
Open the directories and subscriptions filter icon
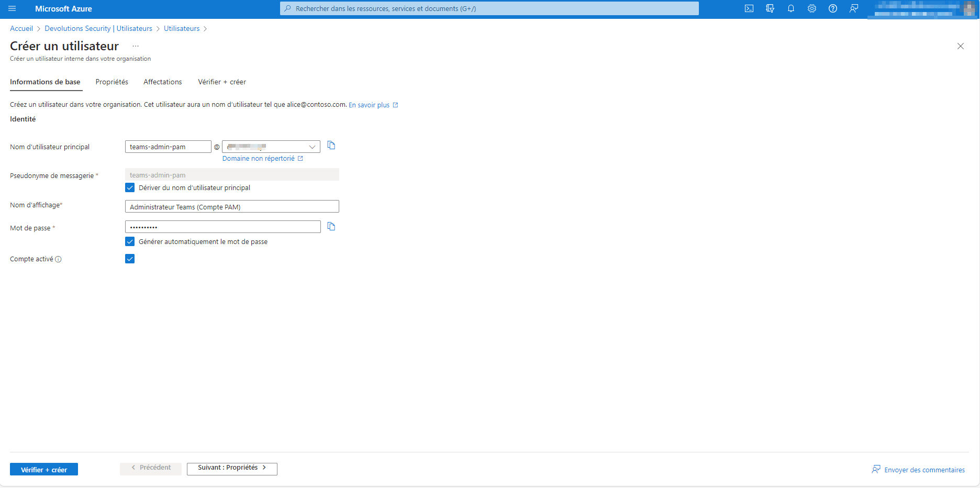pos(770,9)
